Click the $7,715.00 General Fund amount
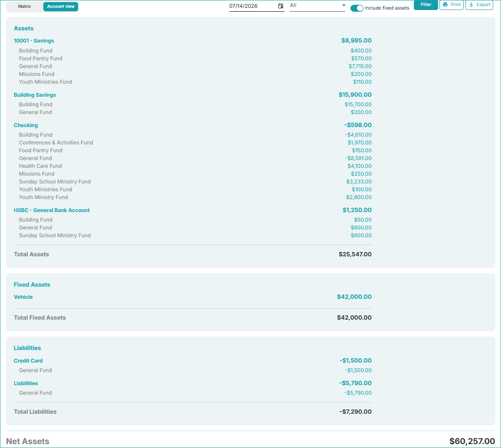The width and height of the screenshot is (501, 448). [x=360, y=66]
